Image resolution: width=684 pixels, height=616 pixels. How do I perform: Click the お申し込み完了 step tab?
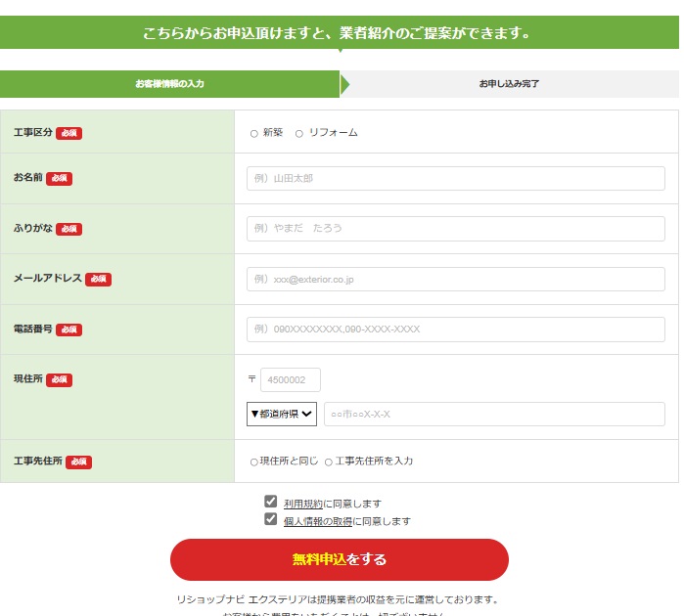509,84
